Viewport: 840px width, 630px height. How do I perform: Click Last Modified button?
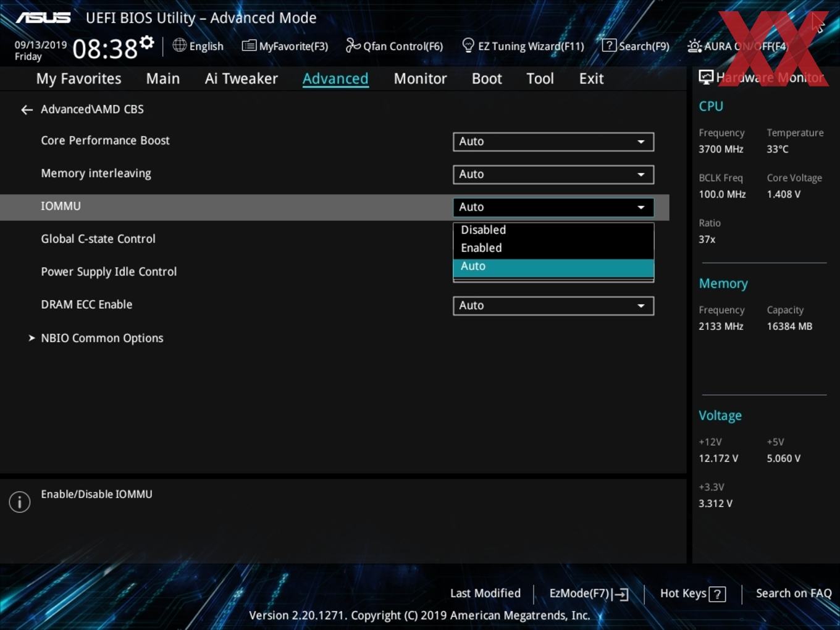(x=485, y=594)
